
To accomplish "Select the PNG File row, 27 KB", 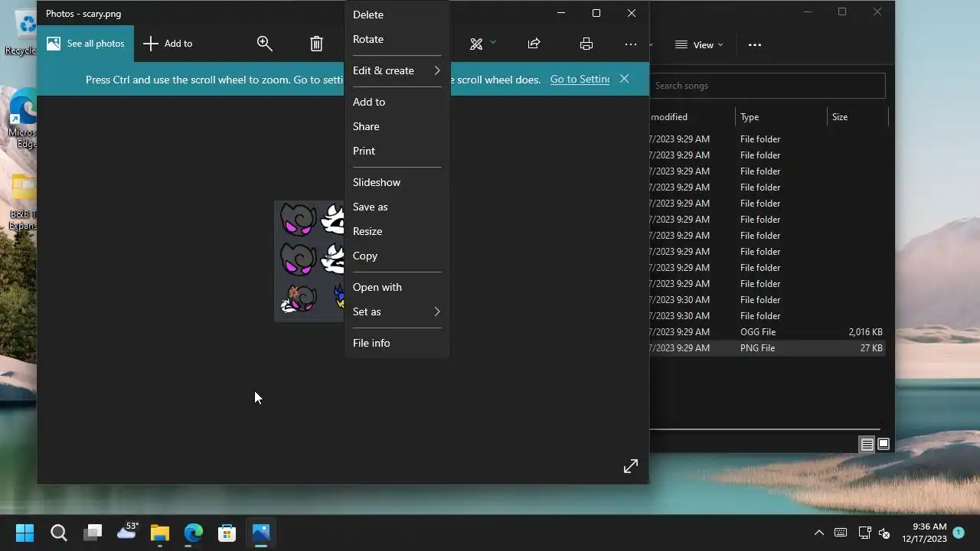I will 769,348.
